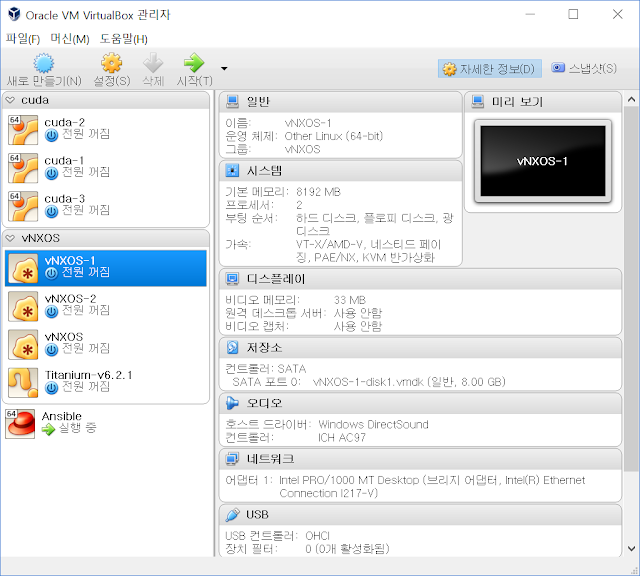
Task: Open USB section header link
Action: 257,514
